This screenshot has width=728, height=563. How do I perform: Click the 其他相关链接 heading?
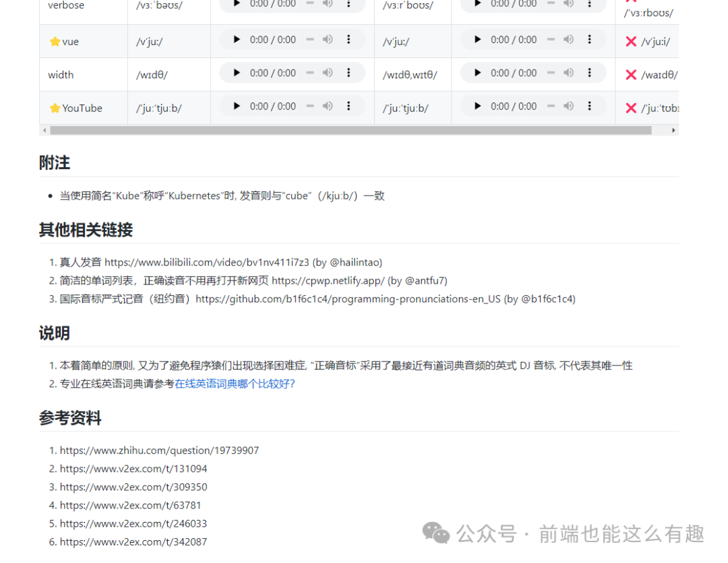tap(86, 229)
